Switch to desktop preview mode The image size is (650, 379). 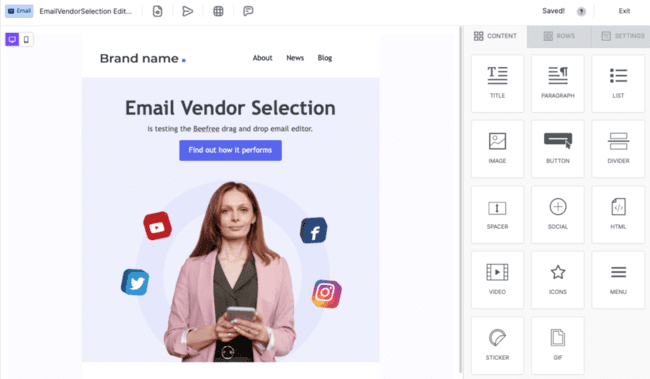(12, 39)
